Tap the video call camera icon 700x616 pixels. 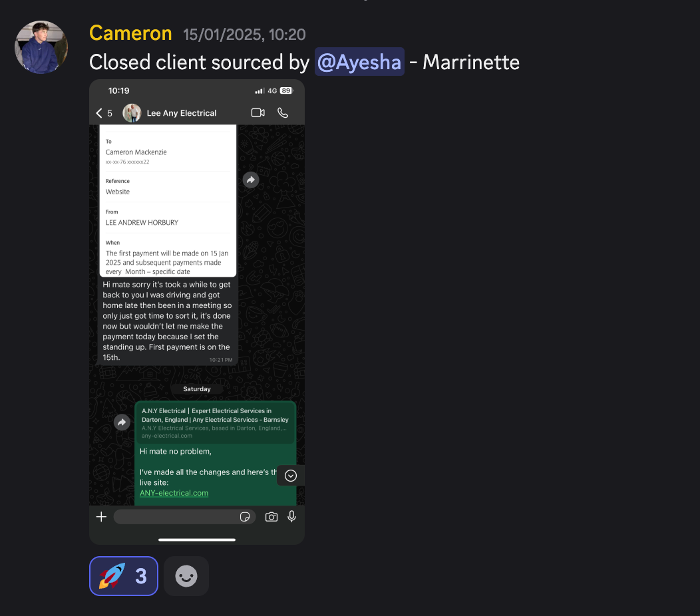(258, 113)
